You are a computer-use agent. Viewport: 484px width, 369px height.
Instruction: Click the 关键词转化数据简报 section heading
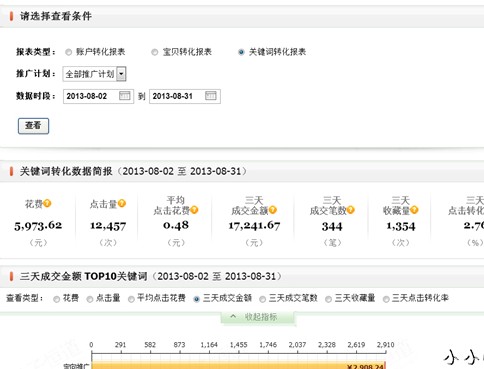click(66, 171)
